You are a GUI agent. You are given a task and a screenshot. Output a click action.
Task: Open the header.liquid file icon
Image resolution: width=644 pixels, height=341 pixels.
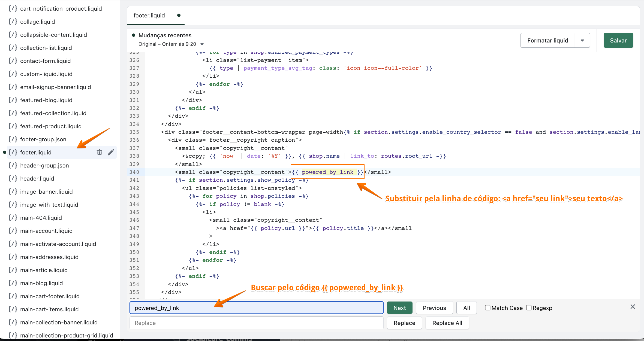point(13,178)
